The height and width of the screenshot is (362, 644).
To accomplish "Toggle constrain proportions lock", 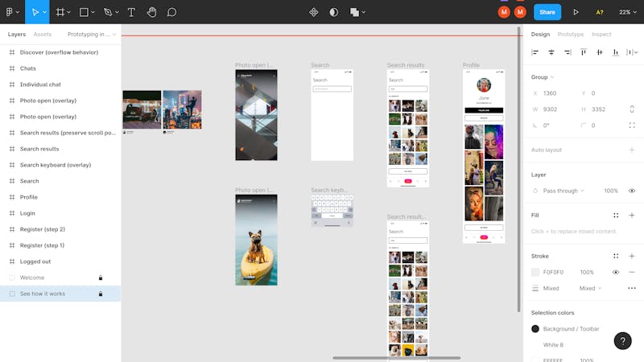I will point(632,109).
